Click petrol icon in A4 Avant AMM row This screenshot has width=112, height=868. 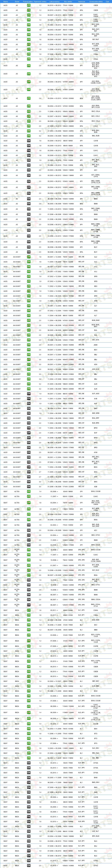click(x=29, y=345)
